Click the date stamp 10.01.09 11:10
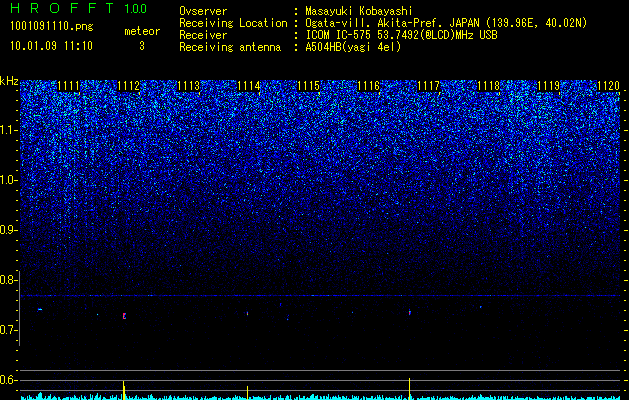Screen dimensions: 629x400 pos(51,45)
